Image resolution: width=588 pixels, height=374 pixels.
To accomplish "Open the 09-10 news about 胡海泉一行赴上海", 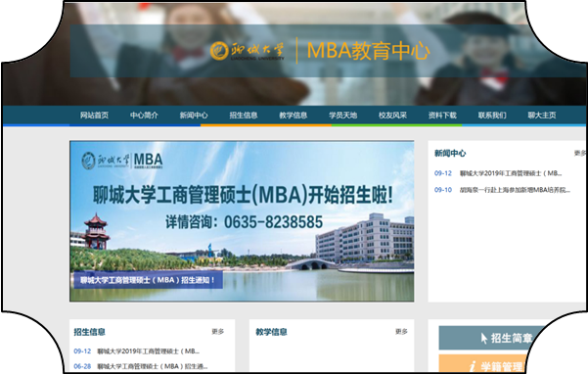I will pyautogui.click(x=502, y=190).
